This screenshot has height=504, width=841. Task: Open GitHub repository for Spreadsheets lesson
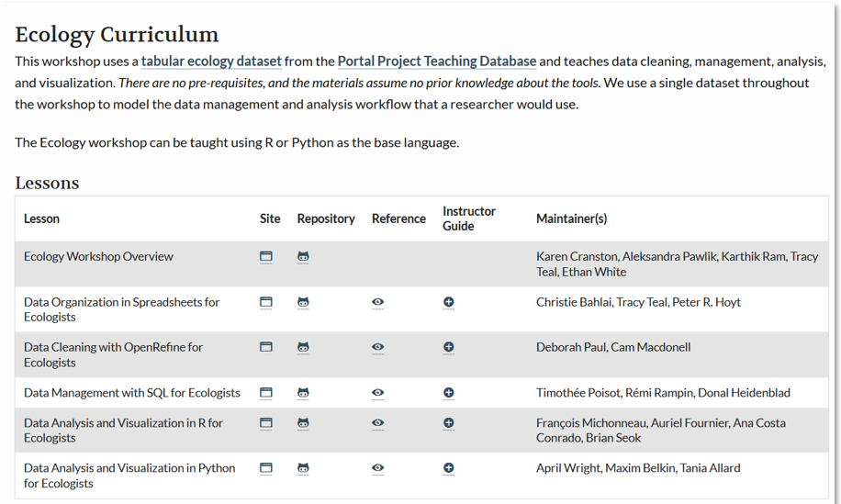303,302
